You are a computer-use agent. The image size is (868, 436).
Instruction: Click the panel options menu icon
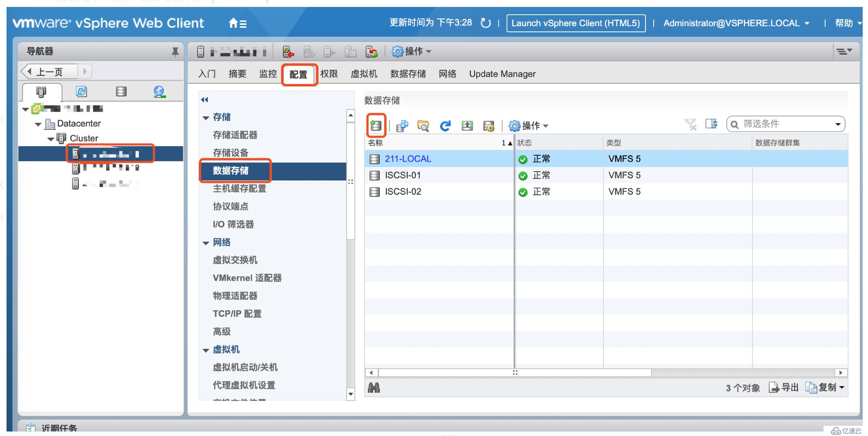tap(844, 51)
